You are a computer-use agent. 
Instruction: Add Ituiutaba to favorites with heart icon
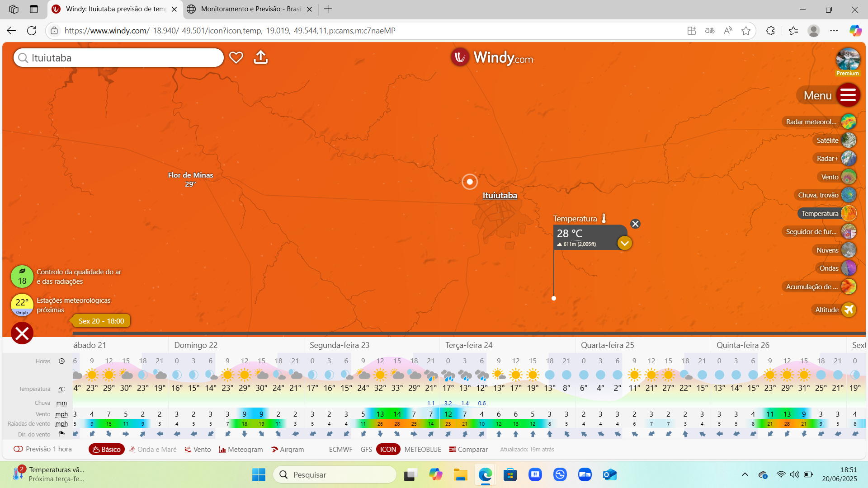[236, 57]
